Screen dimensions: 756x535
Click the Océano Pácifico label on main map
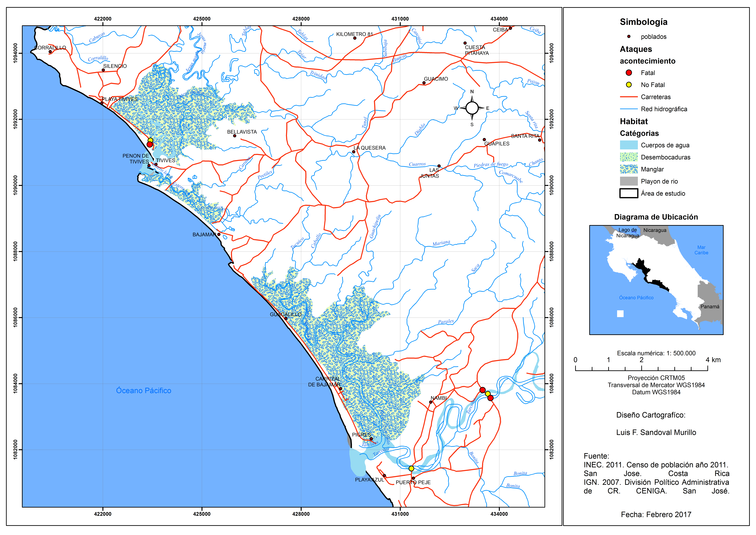(x=144, y=390)
